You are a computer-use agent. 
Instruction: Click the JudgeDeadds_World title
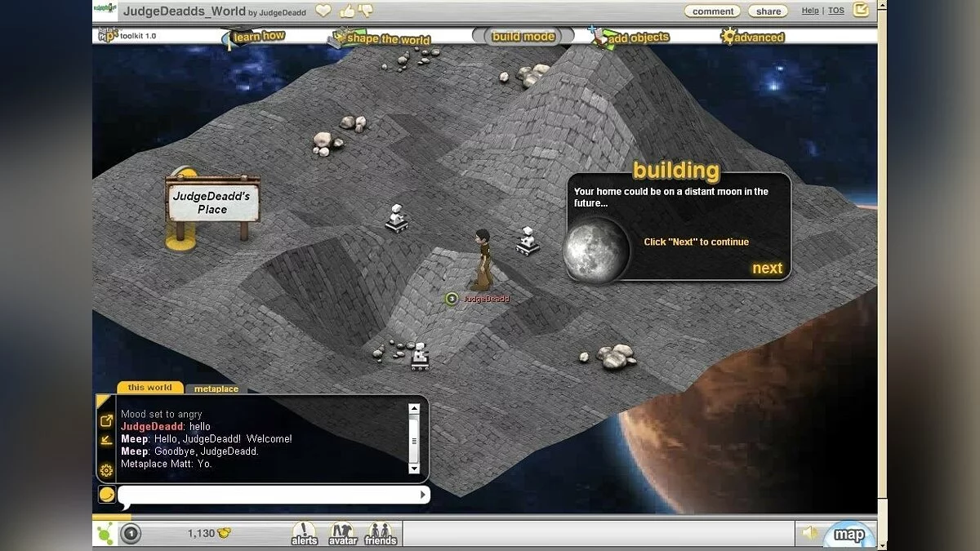(184, 11)
